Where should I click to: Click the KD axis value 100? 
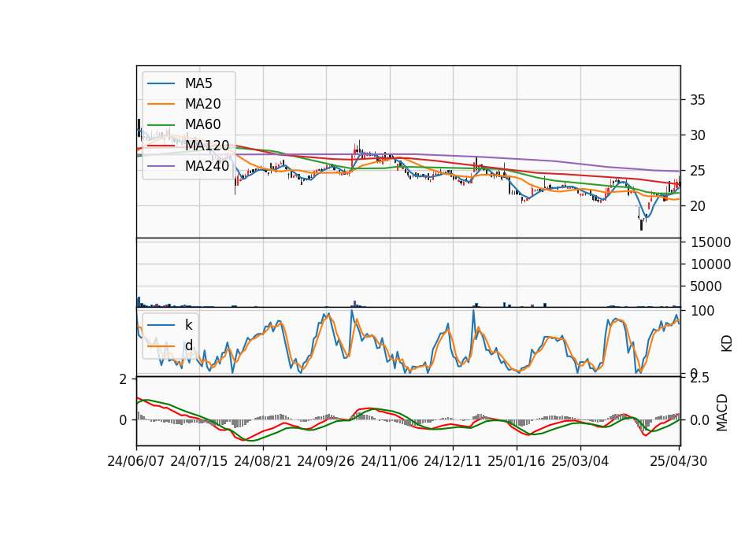coord(702,311)
